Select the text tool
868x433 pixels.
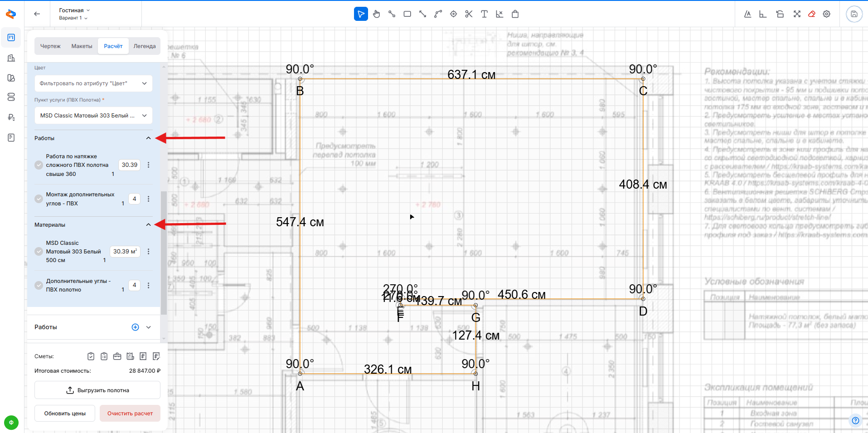(484, 14)
